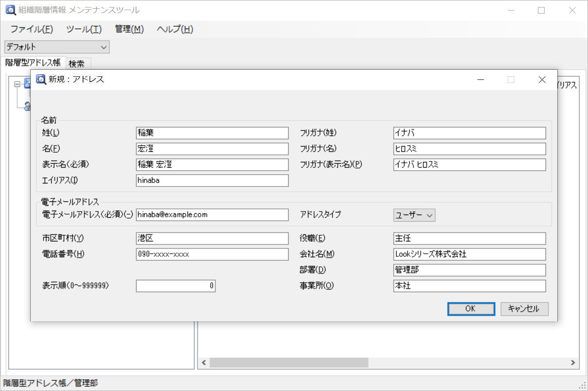Click the email field showing hinaba@example.com
Screen dimensions: 588x391
click(212, 215)
